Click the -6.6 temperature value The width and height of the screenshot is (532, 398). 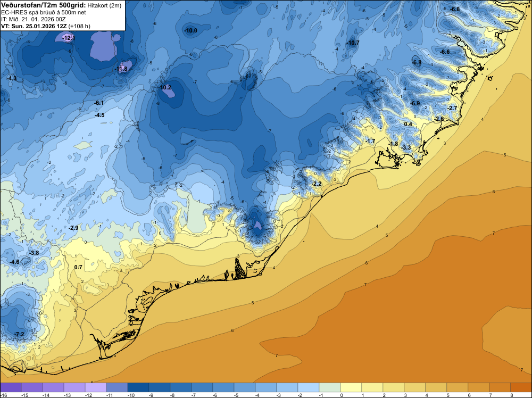click(x=445, y=52)
